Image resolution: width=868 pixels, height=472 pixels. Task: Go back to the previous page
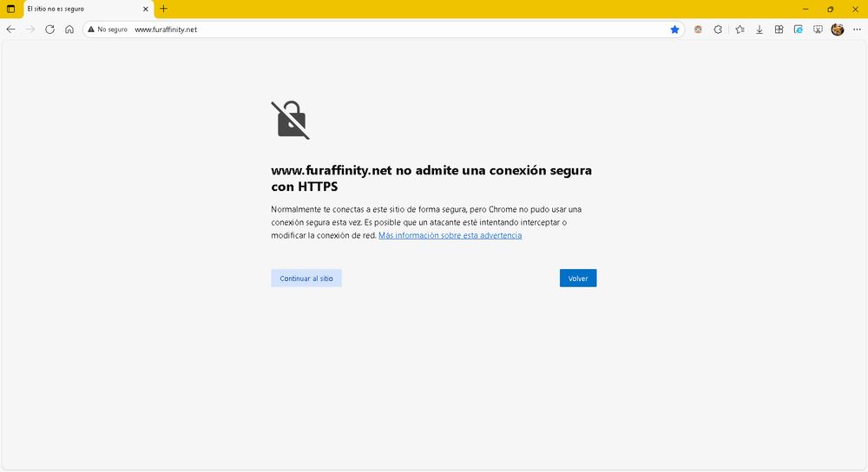click(10, 29)
